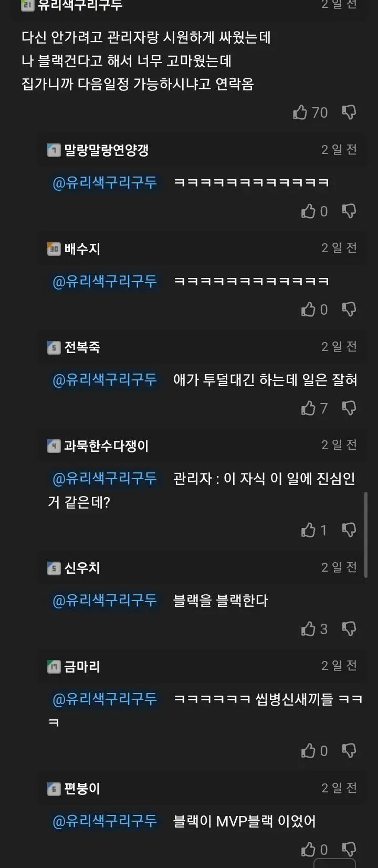Click the @유리색구리구두 mention in 신우치's reply
The height and width of the screenshot is (868, 378).
pos(104,600)
